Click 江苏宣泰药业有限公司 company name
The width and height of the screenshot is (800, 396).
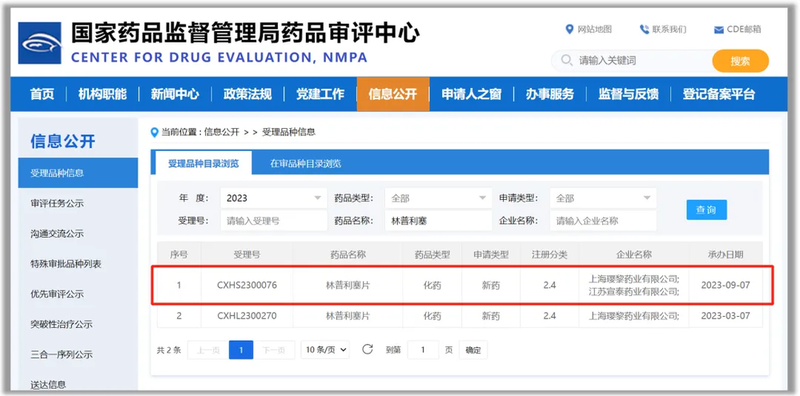pos(634,292)
